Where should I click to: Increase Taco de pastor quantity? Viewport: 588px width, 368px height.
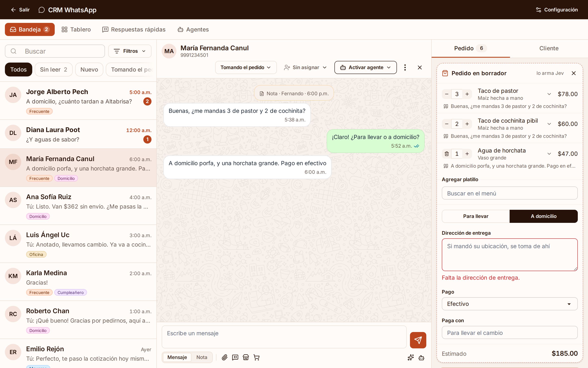coord(467,94)
